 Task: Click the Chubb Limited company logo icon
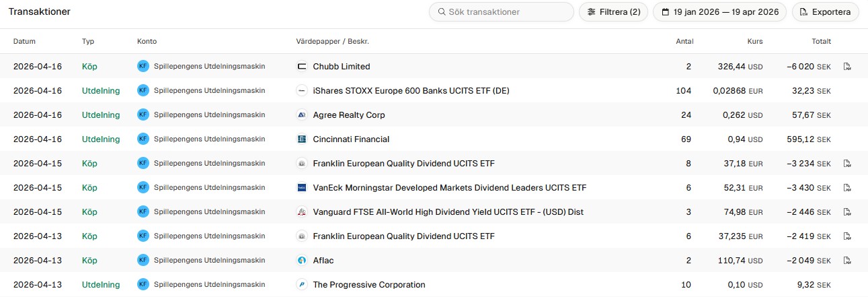(x=302, y=67)
